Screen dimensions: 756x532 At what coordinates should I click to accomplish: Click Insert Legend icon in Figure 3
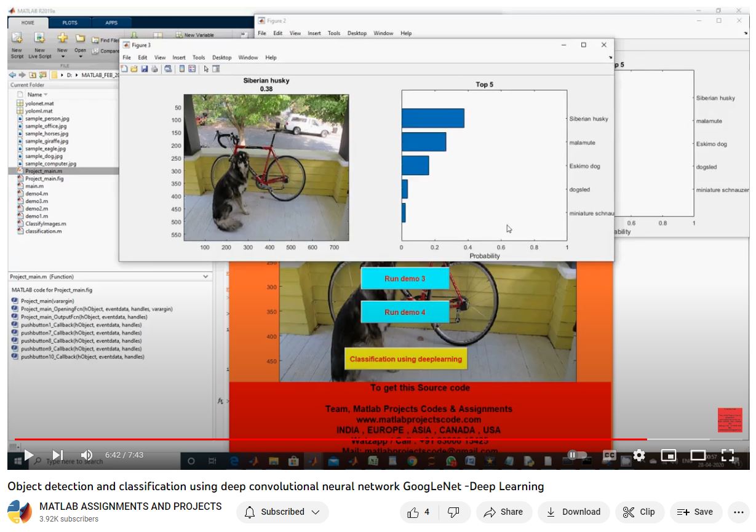pyautogui.click(x=192, y=69)
